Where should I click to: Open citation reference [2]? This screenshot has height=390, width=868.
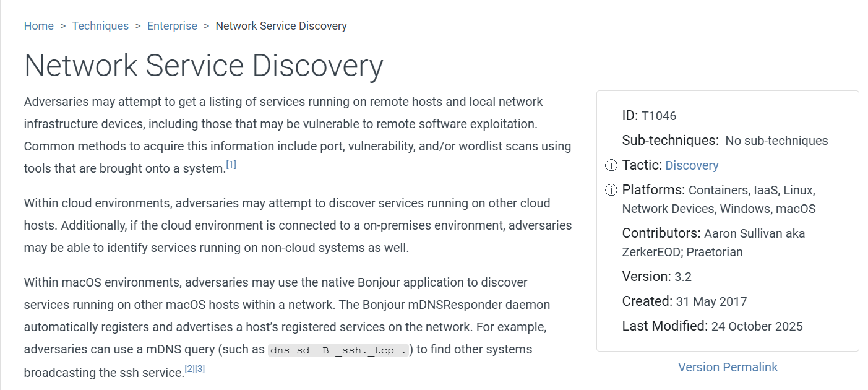click(x=189, y=369)
